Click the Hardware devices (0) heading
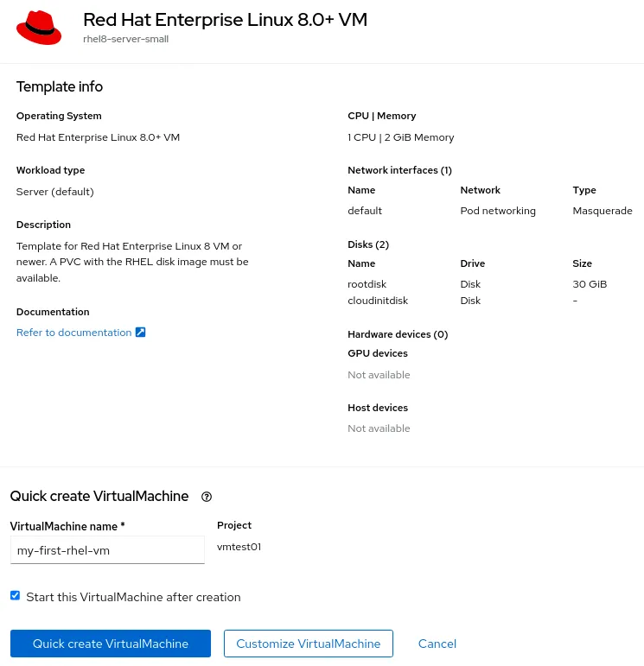Screen dimensions: 644x666 tap(398, 334)
